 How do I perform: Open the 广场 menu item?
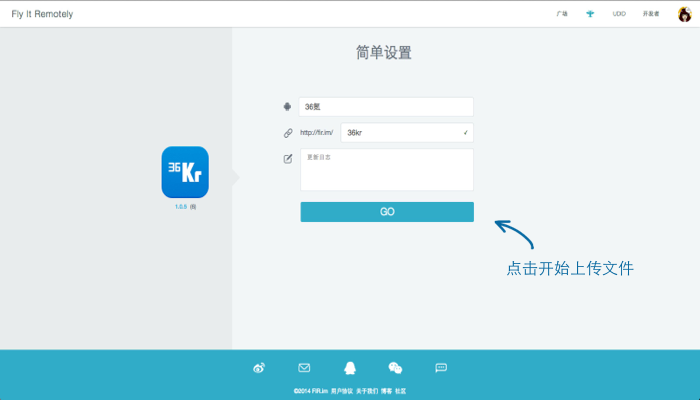pyautogui.click(x=562, y=14)
